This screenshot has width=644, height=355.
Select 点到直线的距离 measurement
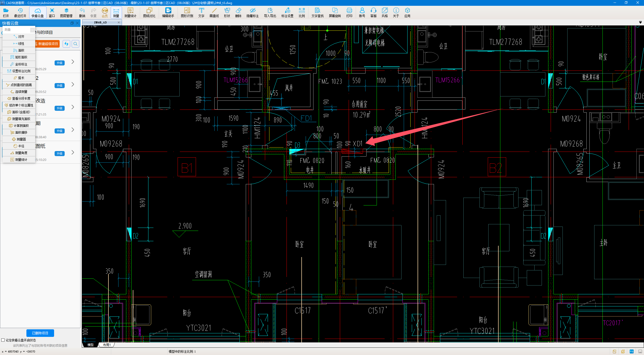pyautogui.click(x=19, y=85)
